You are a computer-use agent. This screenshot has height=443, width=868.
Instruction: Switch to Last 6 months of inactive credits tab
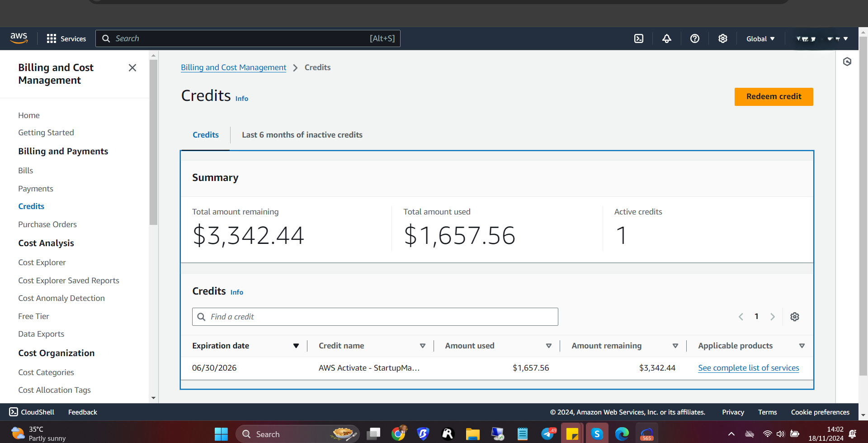coord(302,135)
